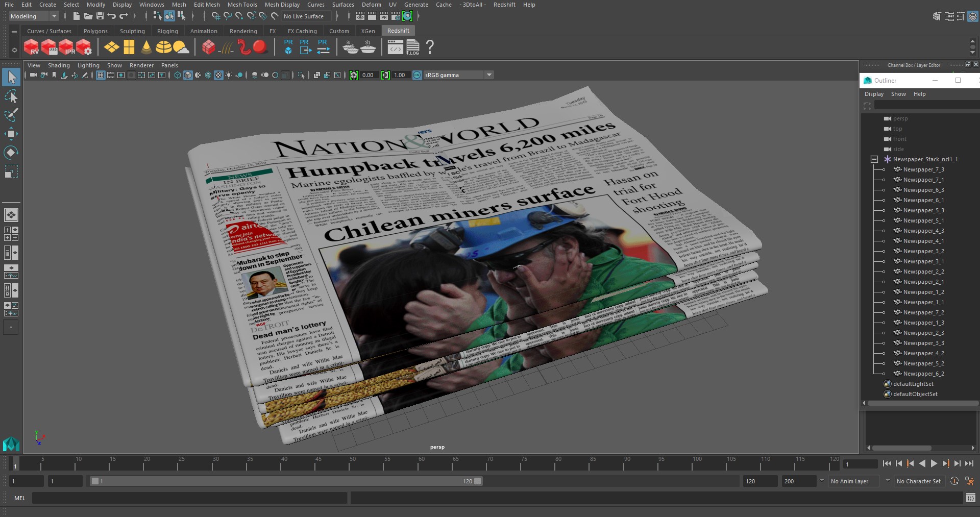Create a new scene with the file icon
The image size is (980, 517).
77,16
